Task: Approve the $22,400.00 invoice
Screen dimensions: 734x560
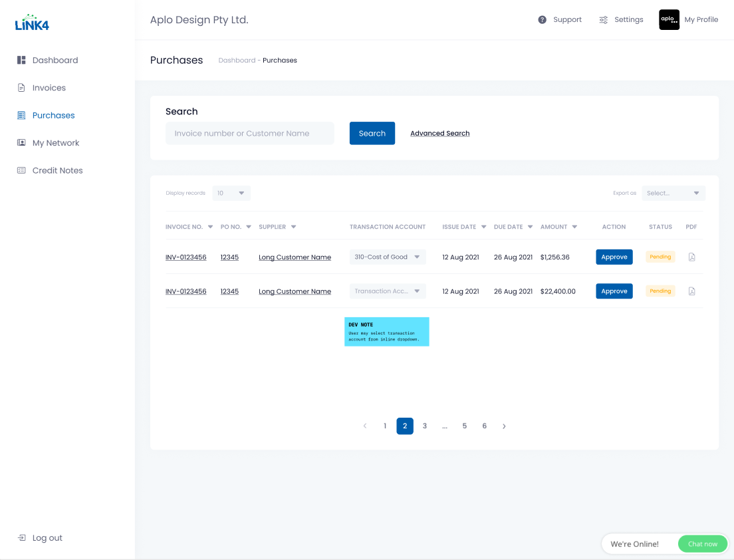Action: (614, 291)
